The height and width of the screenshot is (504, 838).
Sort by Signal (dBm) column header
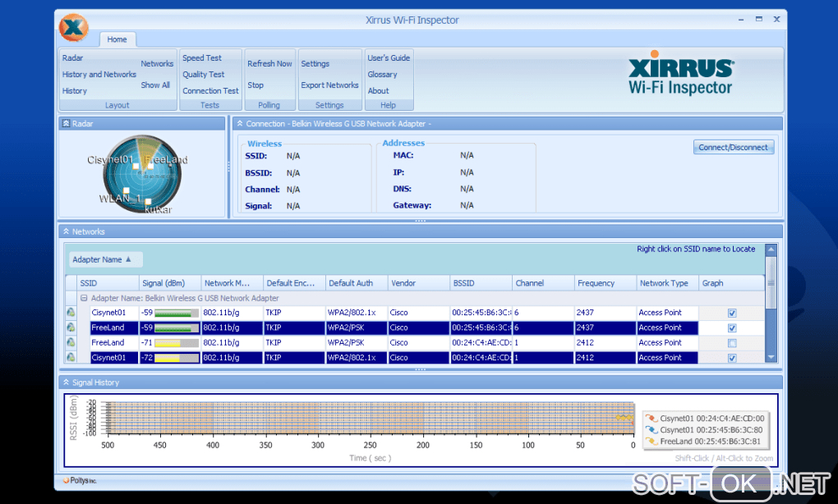click(169, 283)
